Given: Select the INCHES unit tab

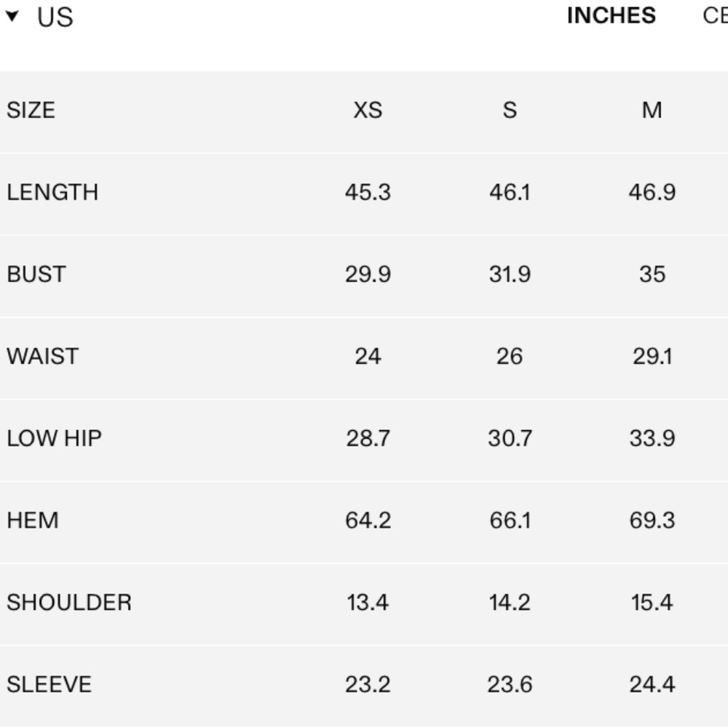Looking at the screenshot, I should coord(611,15).
